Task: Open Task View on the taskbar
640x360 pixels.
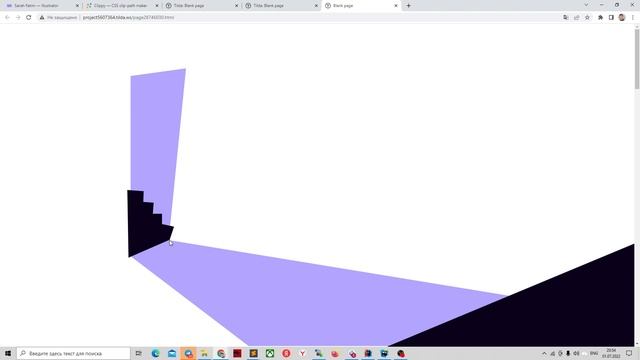Action: tap(139, 353)
